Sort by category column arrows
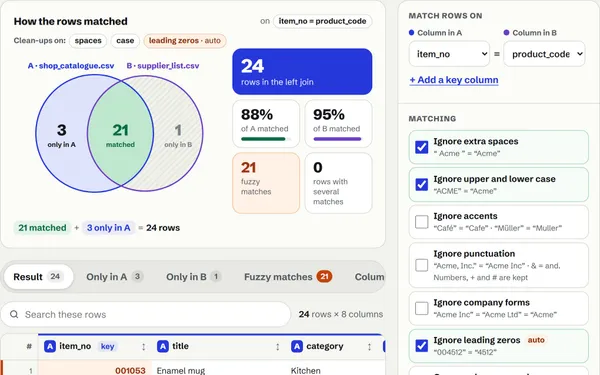This screenshot has width=600, height=375. [369, 347]
